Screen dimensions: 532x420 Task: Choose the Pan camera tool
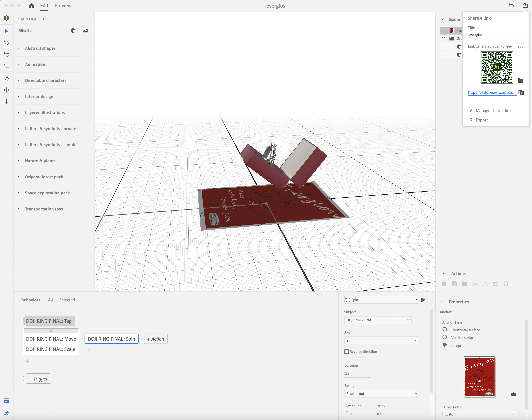[x=6, y=90]
